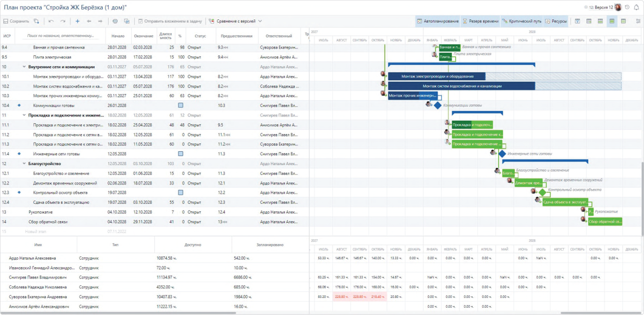Open Сравнение с версией dropdown
644x315 pixels.
pyautogui.click(x=236, y=21)
